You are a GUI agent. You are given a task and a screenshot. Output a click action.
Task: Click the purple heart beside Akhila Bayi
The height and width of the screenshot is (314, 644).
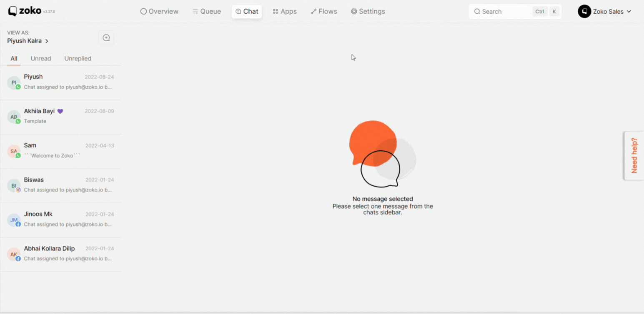click(60, 111)
